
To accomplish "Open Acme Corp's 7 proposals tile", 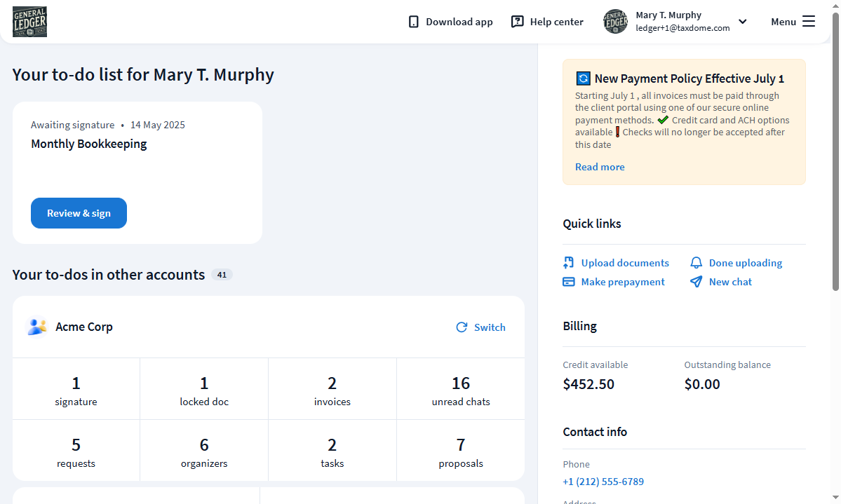I will click(461, 451).
